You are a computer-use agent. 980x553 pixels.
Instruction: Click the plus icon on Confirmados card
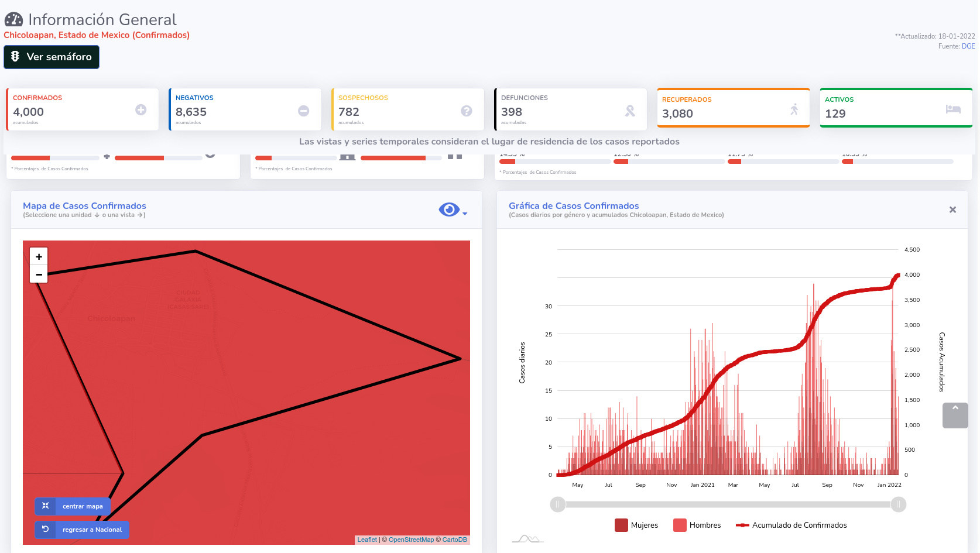point(141,109)
